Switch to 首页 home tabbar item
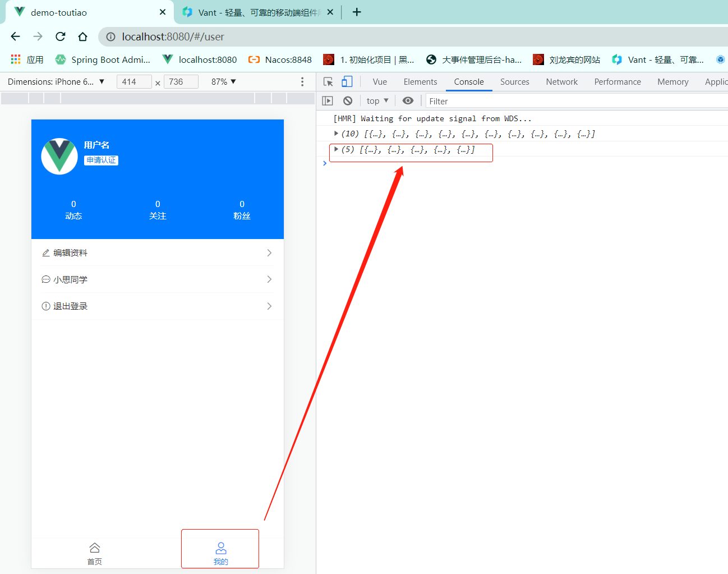This screenshot has height=574, width=728. (x=95, y=554)
